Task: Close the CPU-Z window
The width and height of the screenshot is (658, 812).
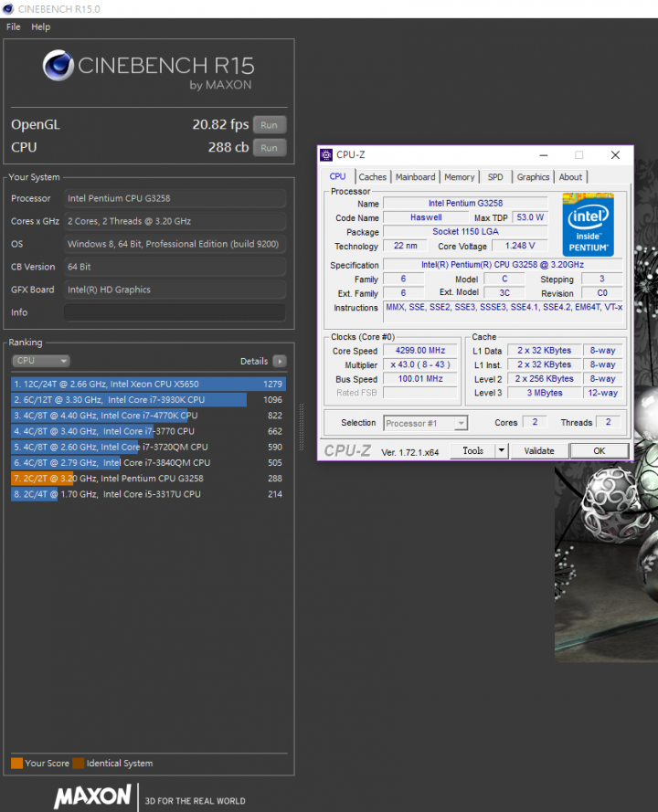Action: [x=615, y=155]
